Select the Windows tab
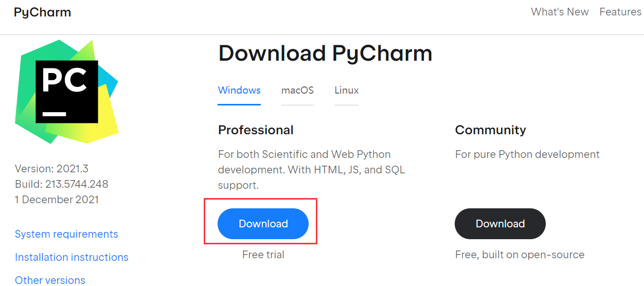 click(239, 91)
